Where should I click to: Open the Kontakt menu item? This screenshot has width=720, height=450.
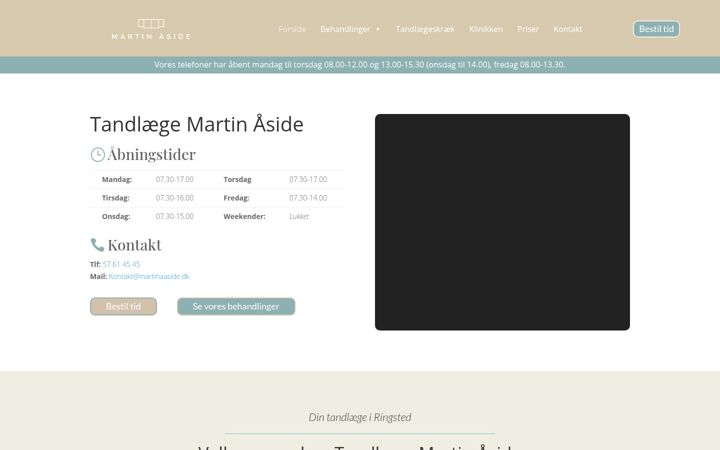(x=568, y=29)
